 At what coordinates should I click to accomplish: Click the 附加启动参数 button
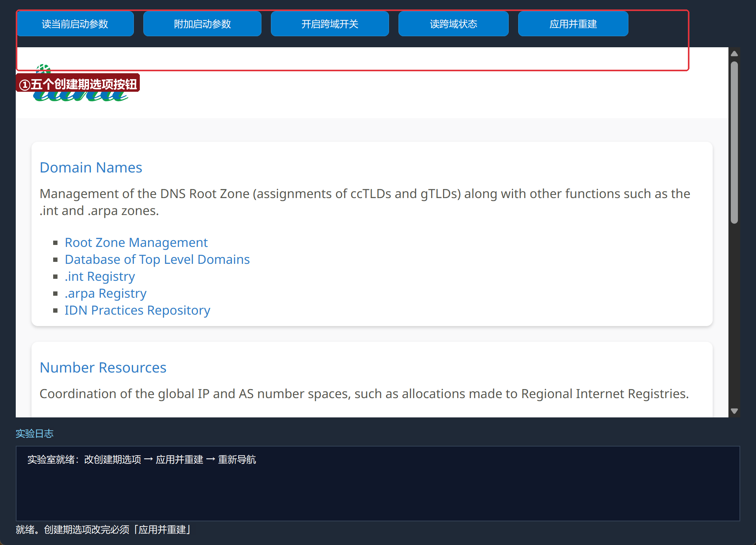coord(202,24)
